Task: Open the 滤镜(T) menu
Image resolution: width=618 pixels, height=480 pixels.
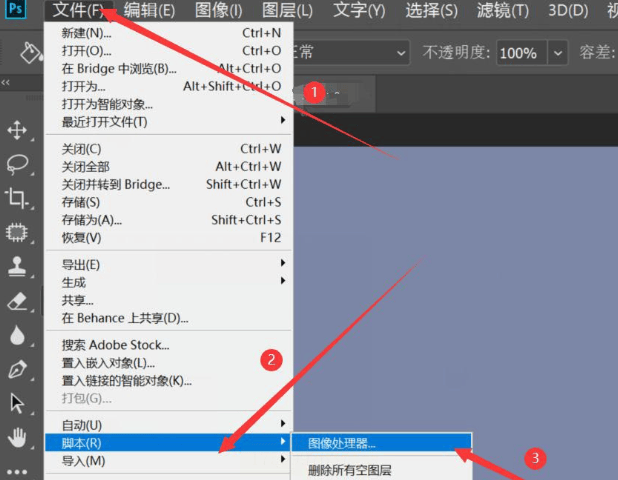Action: (x=503, y=10)
